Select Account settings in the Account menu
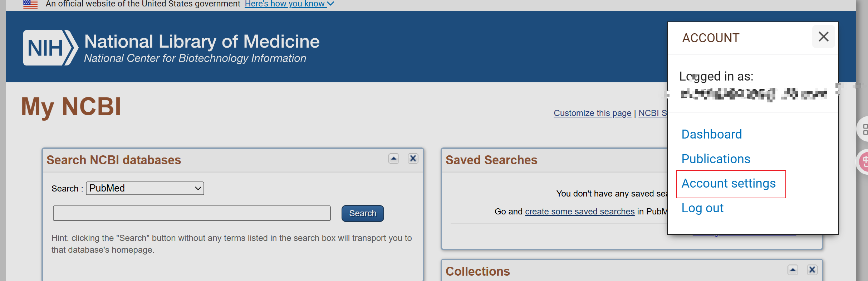The height and width of the screenshot is (281, 868). 729,184
